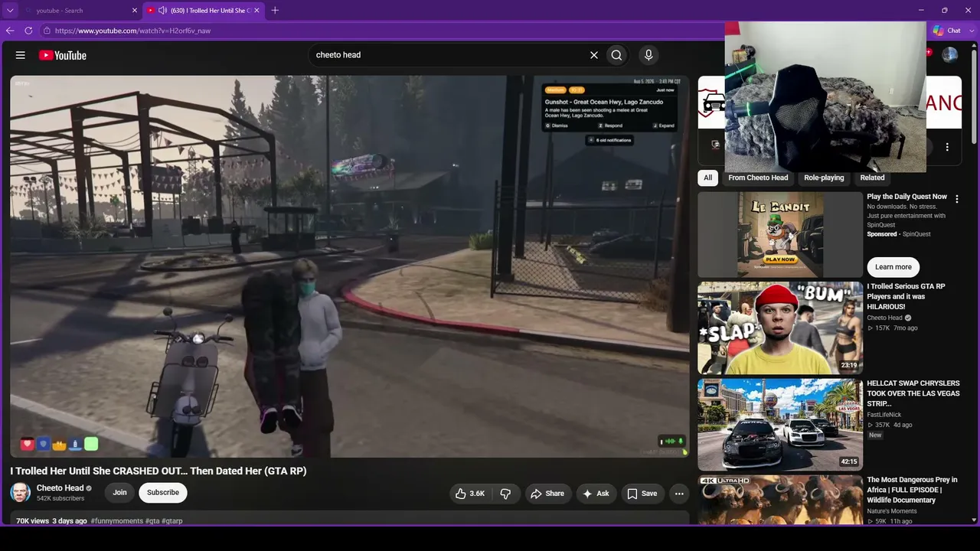Open the #gtarp hashtag link

(172, 521)
